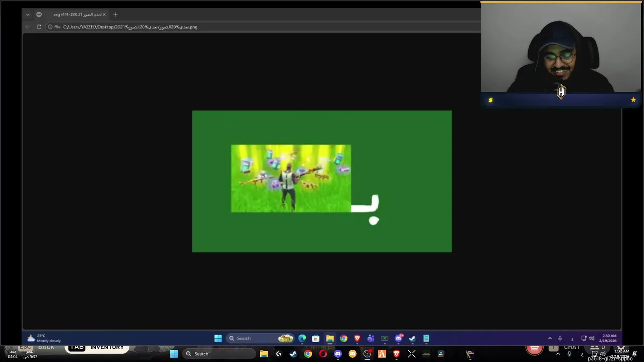644x362 pixels.
Task: Open Chrome on inner recorded taskbar
Action: [x=344, y=338]
